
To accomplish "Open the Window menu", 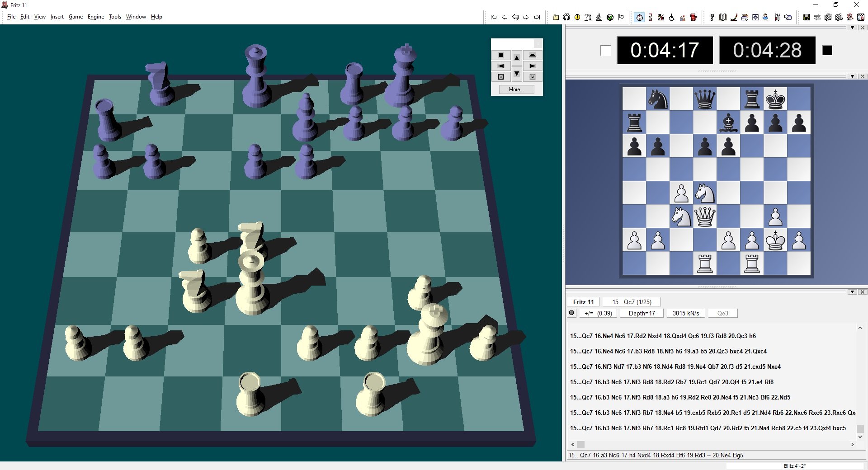I will (136, 17).
